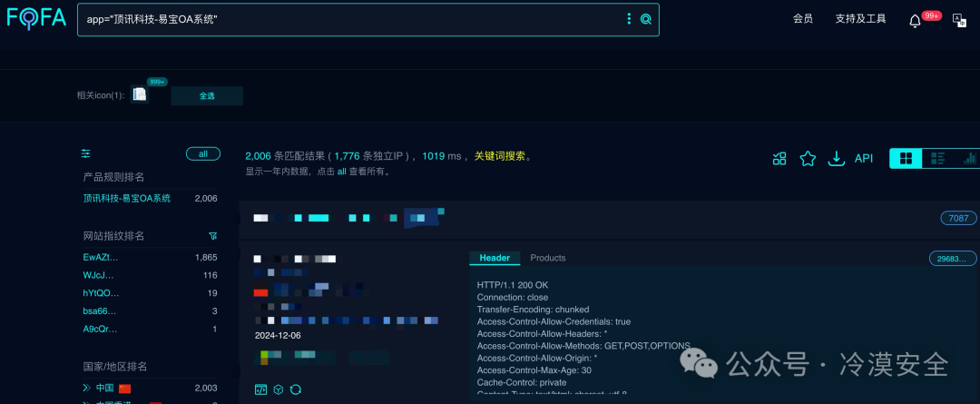This screenshot has height=404, width=980.
Task: Open the Header tab
Action: tap(495, 258)
